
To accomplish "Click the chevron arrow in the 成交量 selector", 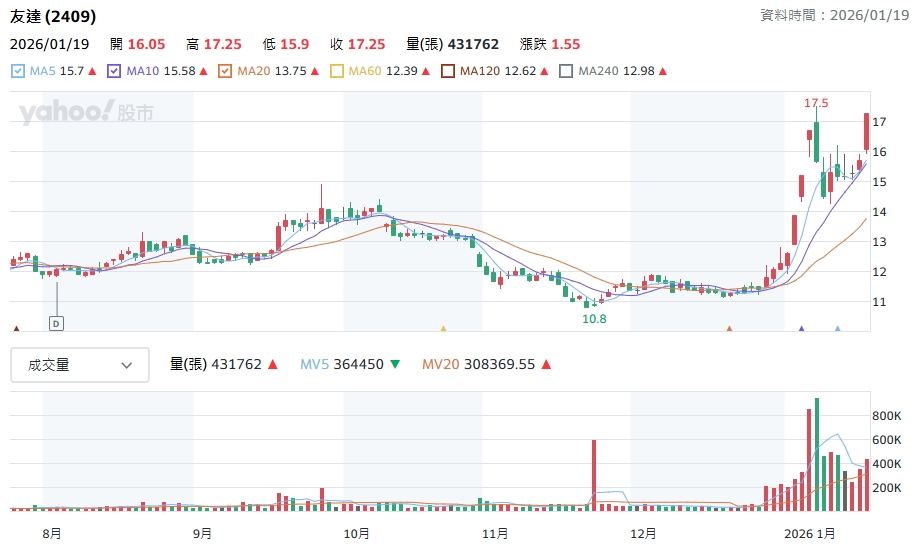I will tap(127, 365).
